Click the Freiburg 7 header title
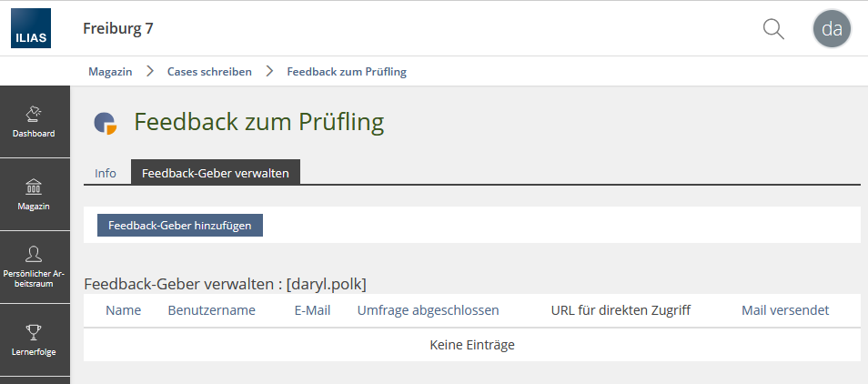This screenshot has height=384, width=868. click(x=118, y=28)
